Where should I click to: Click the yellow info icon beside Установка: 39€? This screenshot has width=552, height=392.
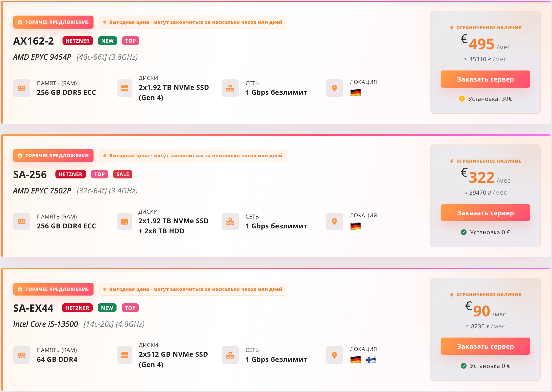point(462,99)
